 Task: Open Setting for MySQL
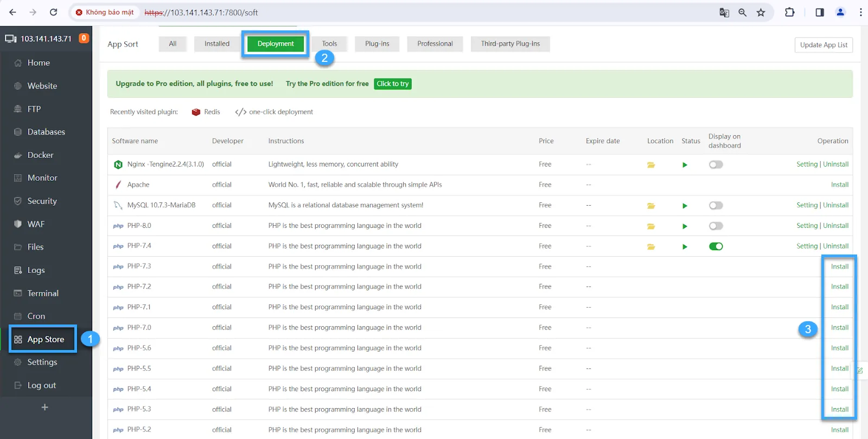point(807,205)
